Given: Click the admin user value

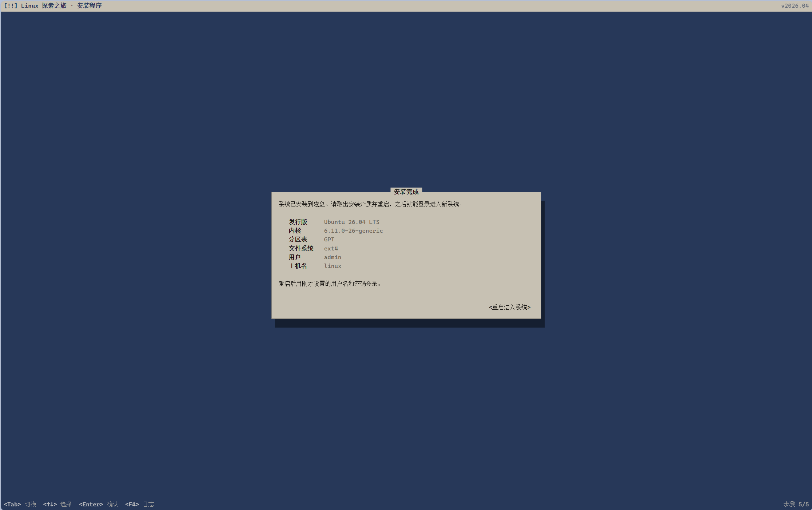Looking at the screenshot, I should tap(333, 257).
